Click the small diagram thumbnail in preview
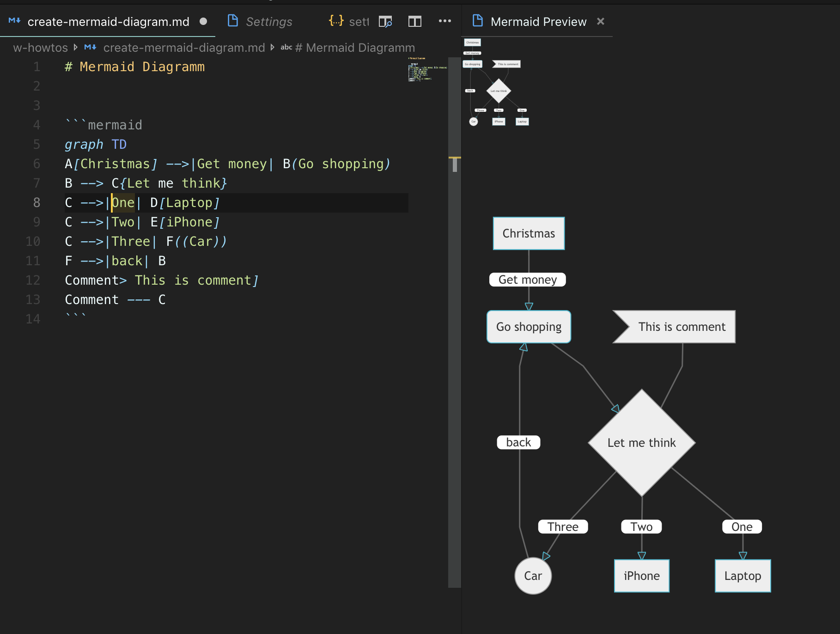Viewport: 840px width, 634px height. [x=496, y=82]
